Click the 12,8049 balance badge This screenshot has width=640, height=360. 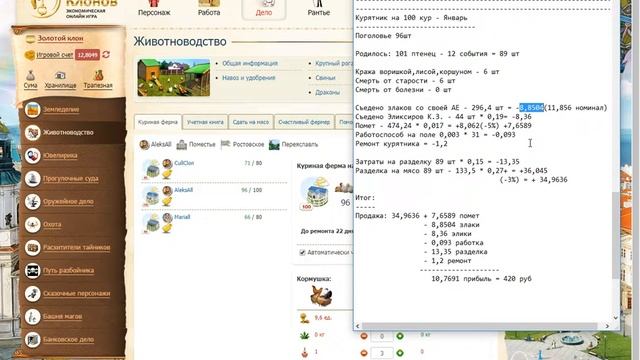point(87,55)
